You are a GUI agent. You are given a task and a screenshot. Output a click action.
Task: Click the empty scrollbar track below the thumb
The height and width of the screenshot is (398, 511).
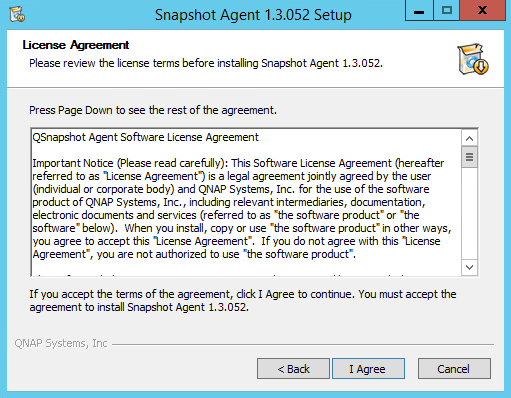(469, 213)
